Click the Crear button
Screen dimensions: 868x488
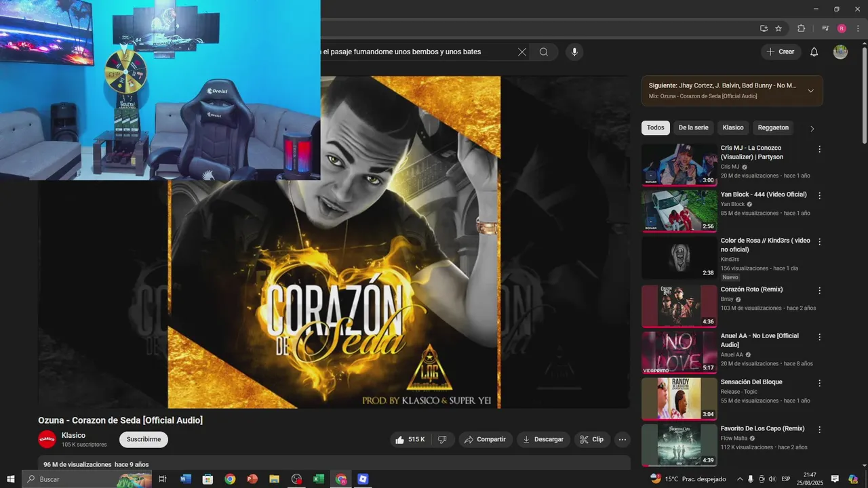tap(781, 52)
